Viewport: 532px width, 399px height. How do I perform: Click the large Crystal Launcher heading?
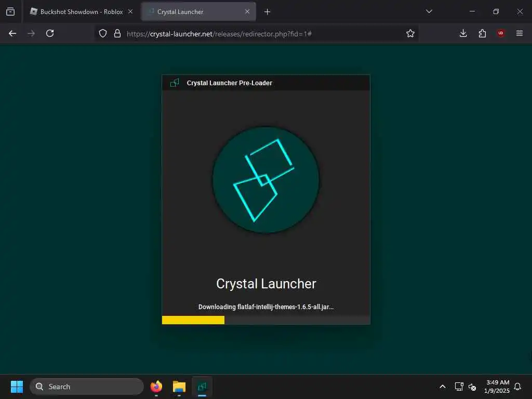[266, 284]
